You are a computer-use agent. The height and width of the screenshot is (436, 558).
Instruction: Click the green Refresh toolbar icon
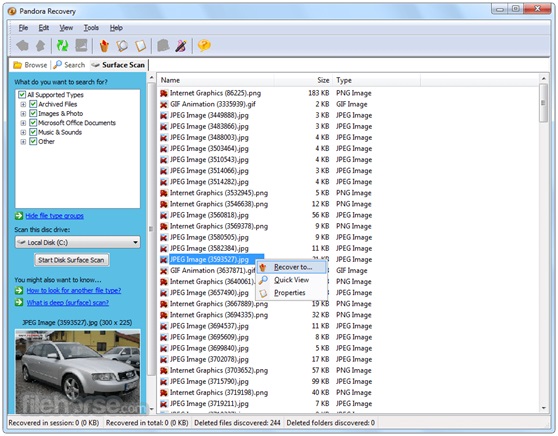click(x=63, y=45)
